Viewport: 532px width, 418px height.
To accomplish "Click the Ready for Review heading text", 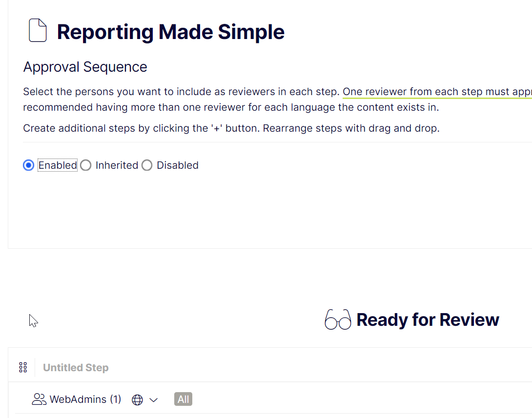I will pos(428,320).
